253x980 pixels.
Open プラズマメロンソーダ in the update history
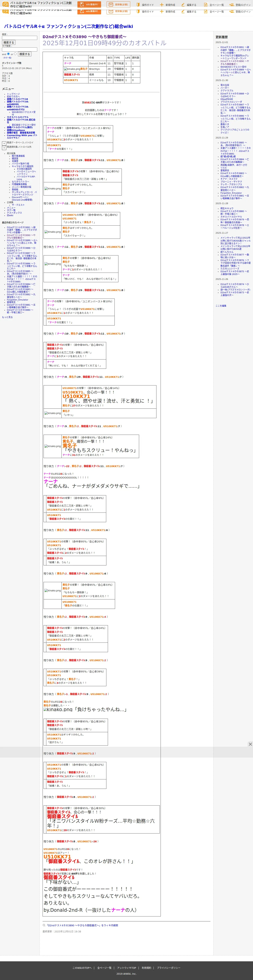(x=231, y=102)
